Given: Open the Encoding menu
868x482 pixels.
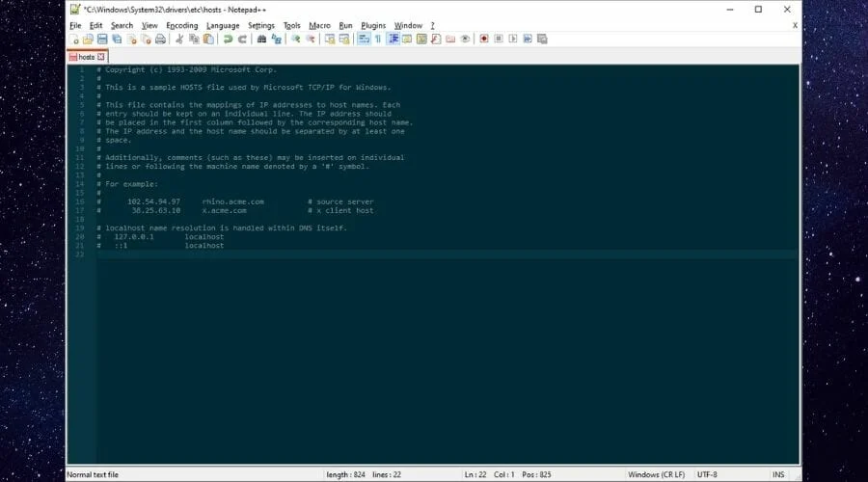Looking at the screenshot, I should (181, 25).
